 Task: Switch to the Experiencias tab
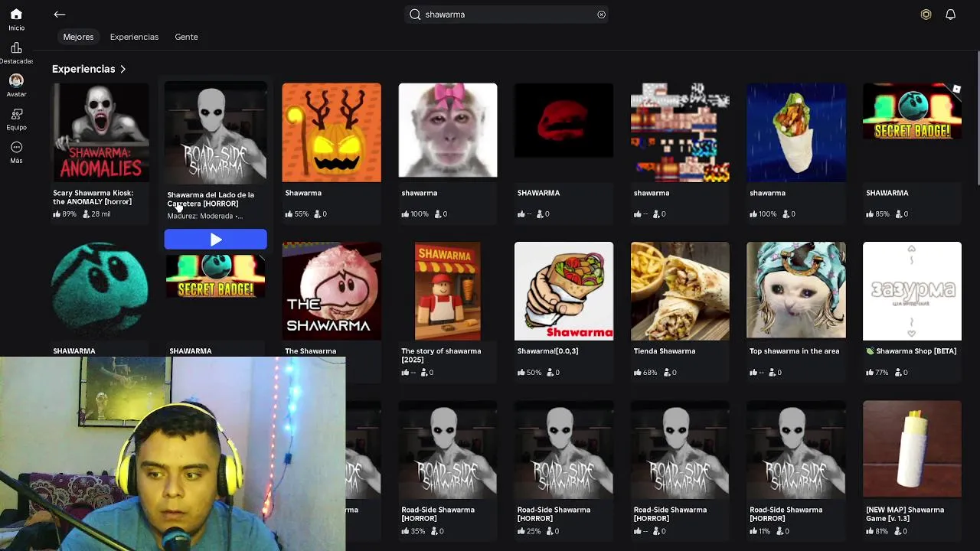tap(134, 37)
